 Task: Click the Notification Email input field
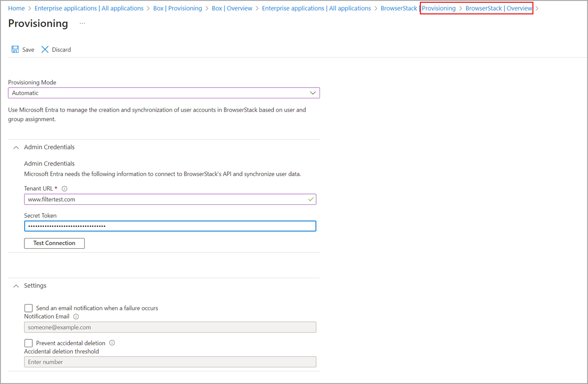pos(170,327)
